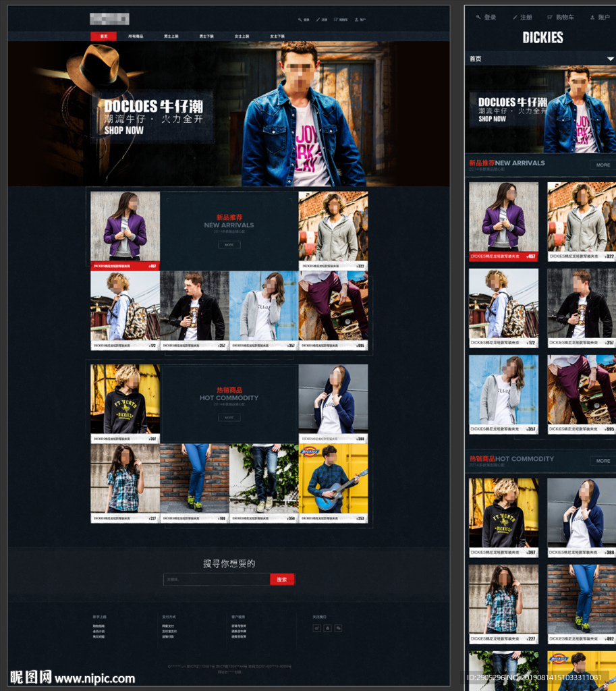Click the blurred logo in desktop header

109,19
